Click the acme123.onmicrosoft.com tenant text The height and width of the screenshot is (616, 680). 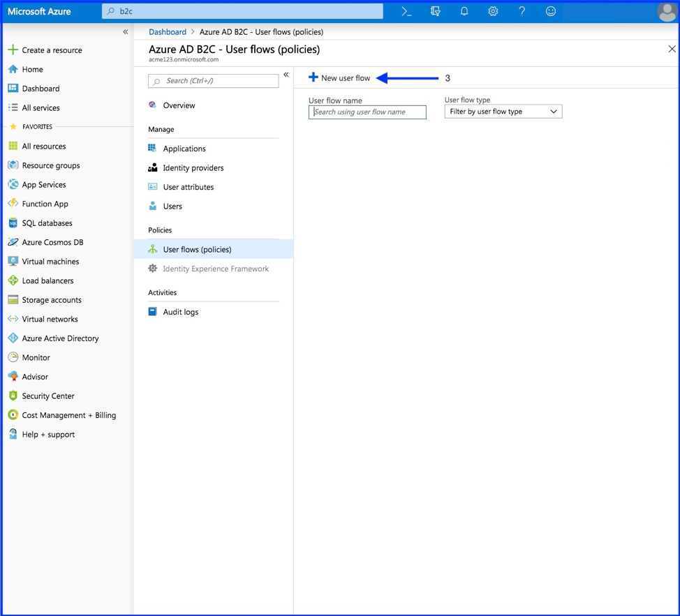tap(184, 60)
